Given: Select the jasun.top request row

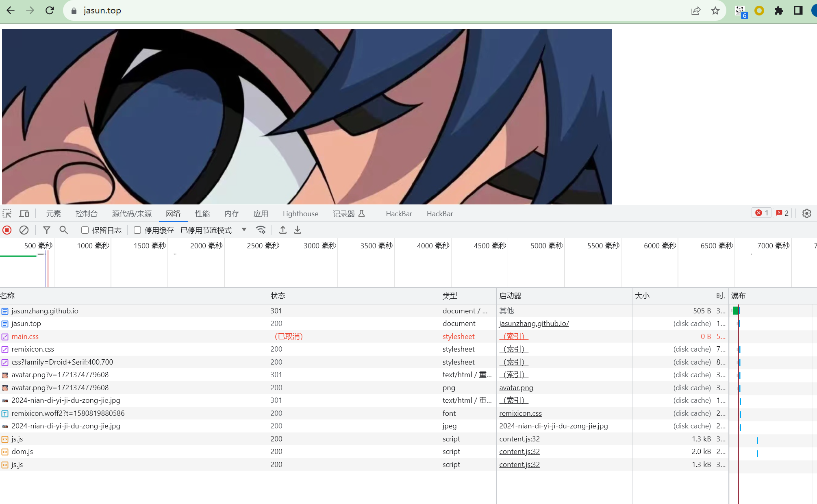Looking at the screenshot, I should 408,324.
